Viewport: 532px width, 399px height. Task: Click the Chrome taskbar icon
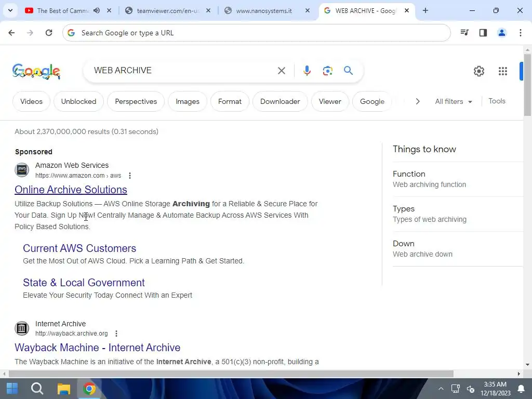89,389
